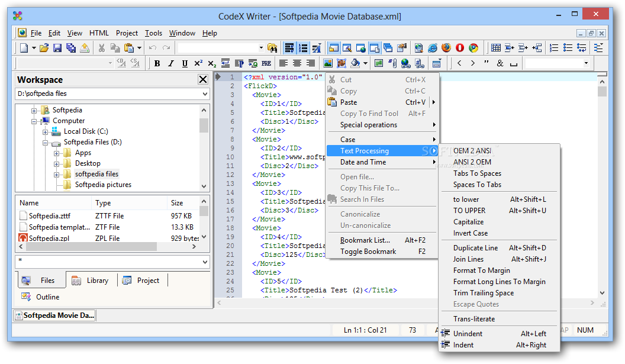This screenshot has height=364, width=625.
Task: Click the Superscript icon
Action: [x=198, y=63]
